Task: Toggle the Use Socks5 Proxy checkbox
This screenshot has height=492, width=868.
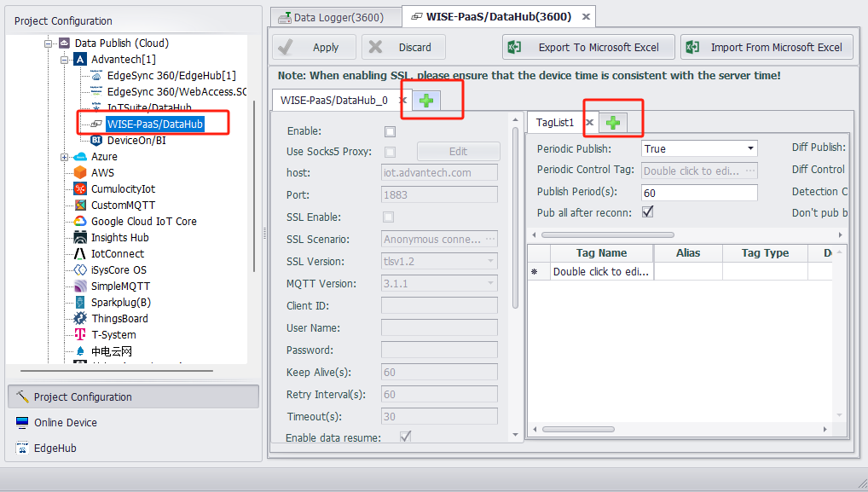Action: click(391, 152)
